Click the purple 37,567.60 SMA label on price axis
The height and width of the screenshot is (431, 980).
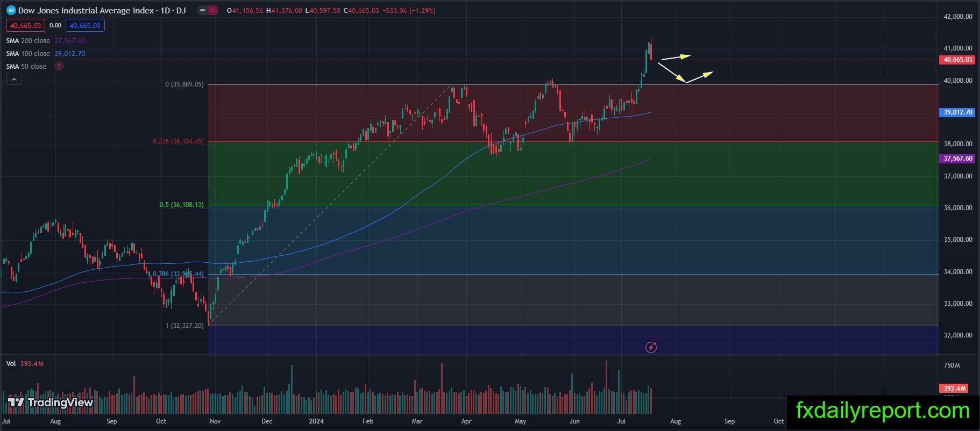tap(957, 159)
